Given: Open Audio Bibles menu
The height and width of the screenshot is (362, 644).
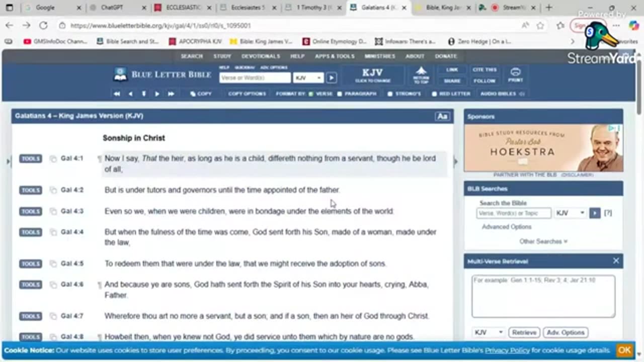Looking at the screenshot, I should click(502, 94).
